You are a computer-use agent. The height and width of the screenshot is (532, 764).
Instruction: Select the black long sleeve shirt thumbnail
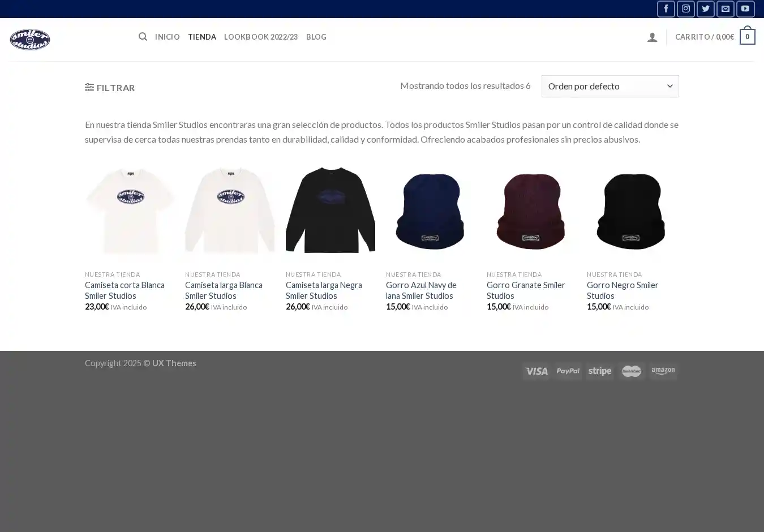330,210
